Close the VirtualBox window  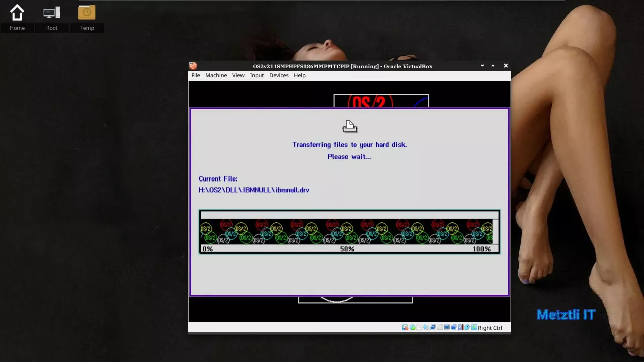pos(506,66)
